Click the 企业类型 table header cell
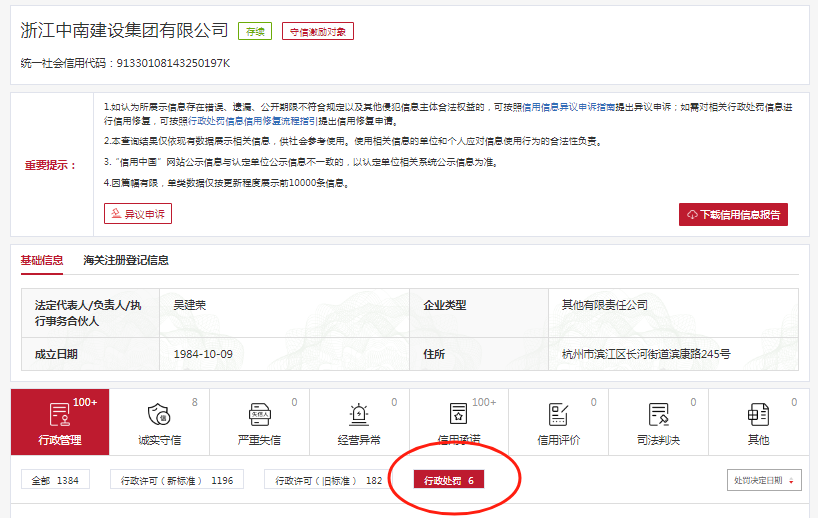 coord(479,313)
